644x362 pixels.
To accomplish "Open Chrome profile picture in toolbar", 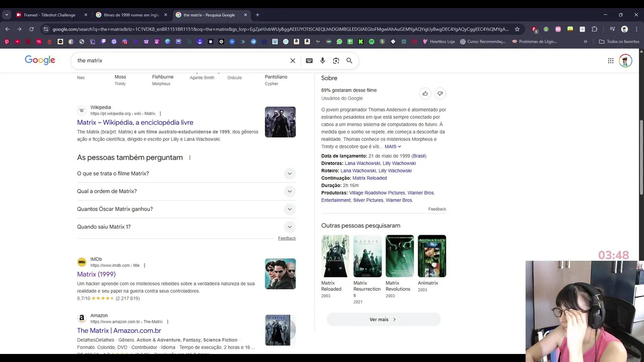I will click(x=624, y=29).
